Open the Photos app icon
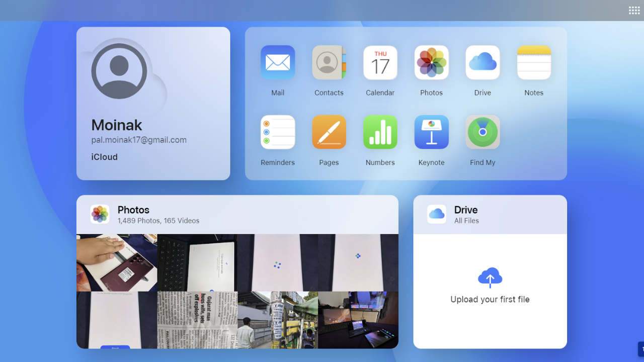Viewport: 644px width, 362px height. (x=431, y=62)
